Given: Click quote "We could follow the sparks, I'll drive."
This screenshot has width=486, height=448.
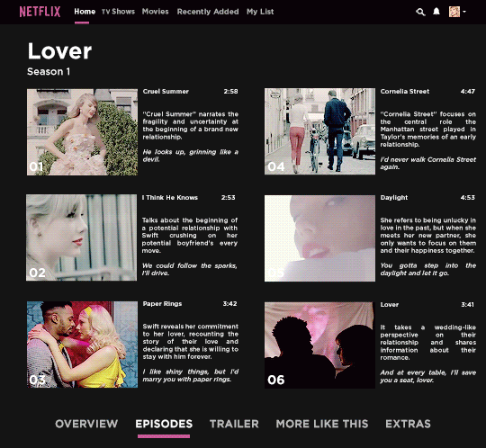Looking at the screenshot, I should [x=190, y=269].
